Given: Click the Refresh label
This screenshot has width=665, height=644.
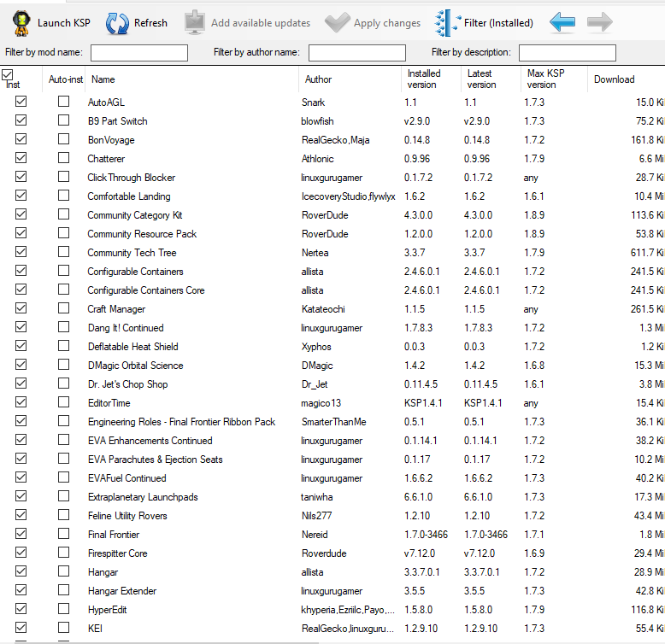Looking at the screenshot, I should [x=150, y=23].
